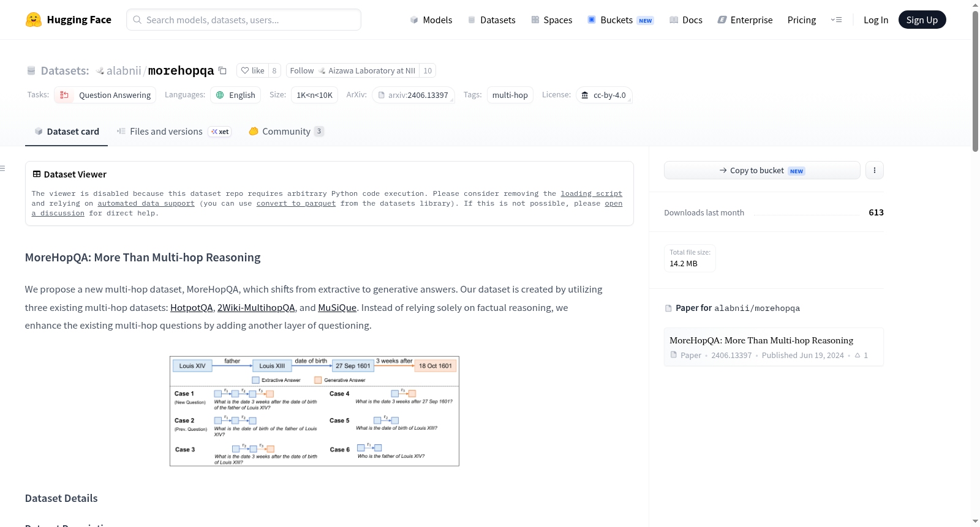Select the English language tag
The height and width of the screenshot is (527, 980).
tap(236, 95)
